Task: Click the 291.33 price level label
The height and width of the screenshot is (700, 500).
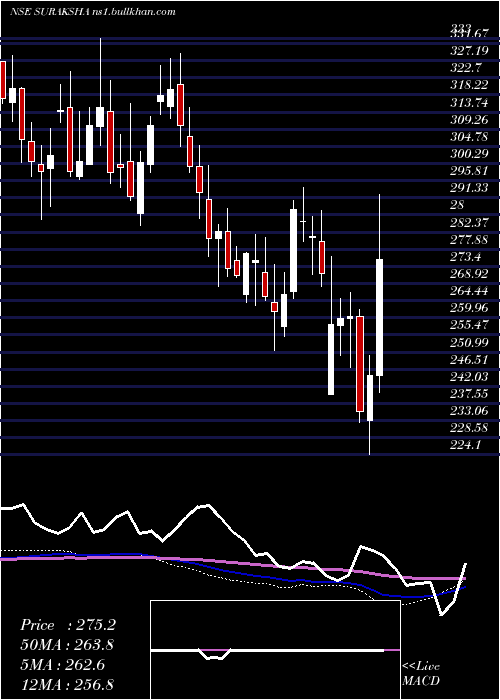Action: (471, 188)
